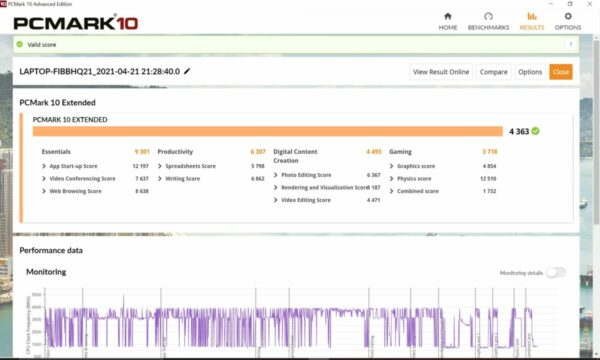Click View Result Online button

point(441,72)
